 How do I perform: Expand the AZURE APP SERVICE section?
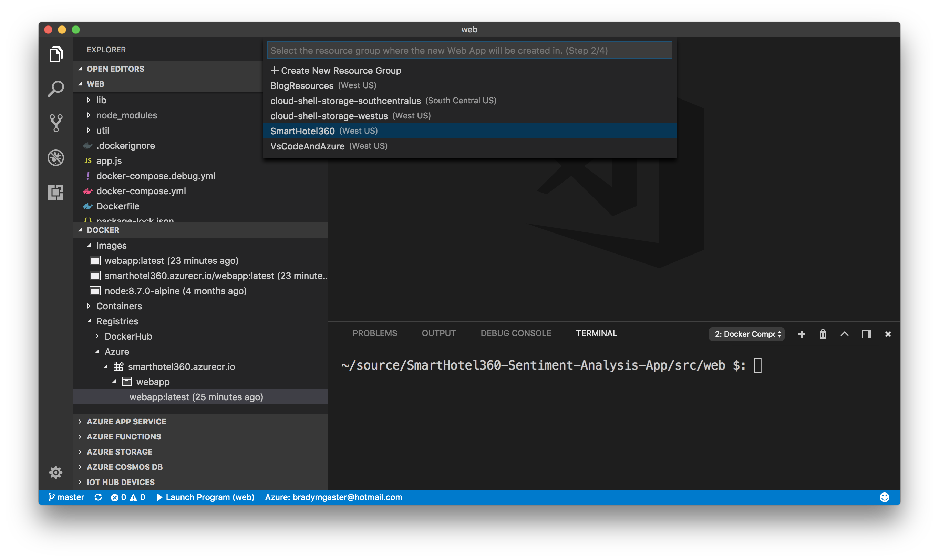tap(126, 421)
